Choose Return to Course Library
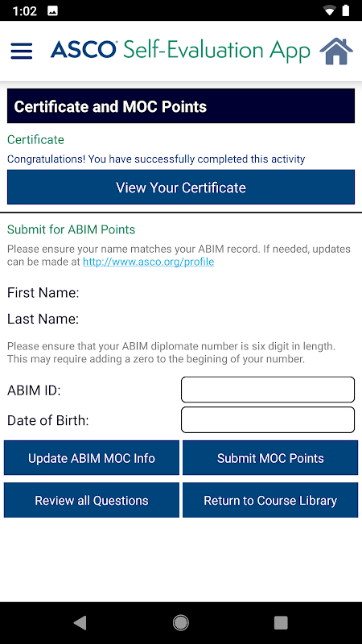This screenshot has height=644, width=362. pyautogui.click(x=270, y=500)
